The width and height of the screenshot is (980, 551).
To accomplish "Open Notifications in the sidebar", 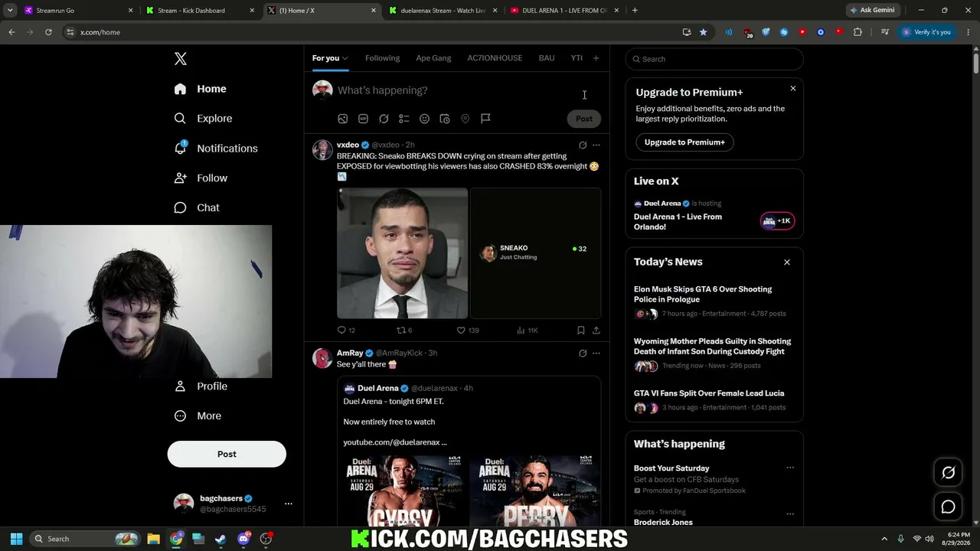I will pyautogui.click(x=216, y=148).
